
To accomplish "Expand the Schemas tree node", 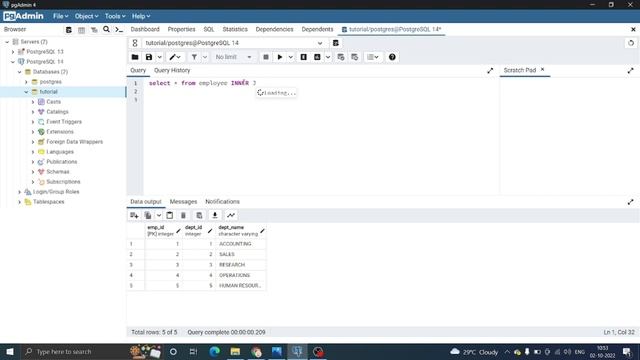I will (x=33, y=172).
